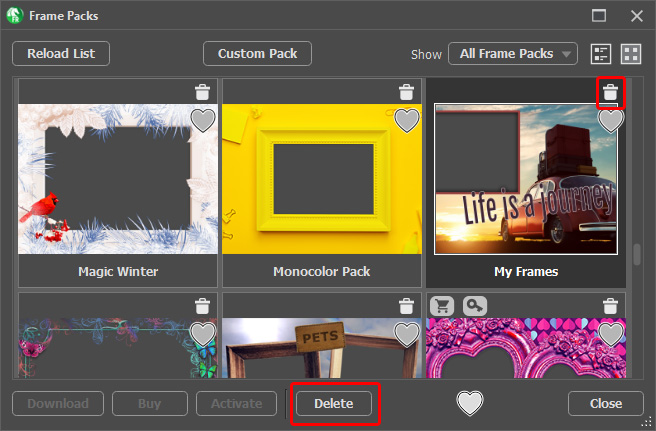Click the window resize grip corner
656x431 pixels.
(649, 423)
